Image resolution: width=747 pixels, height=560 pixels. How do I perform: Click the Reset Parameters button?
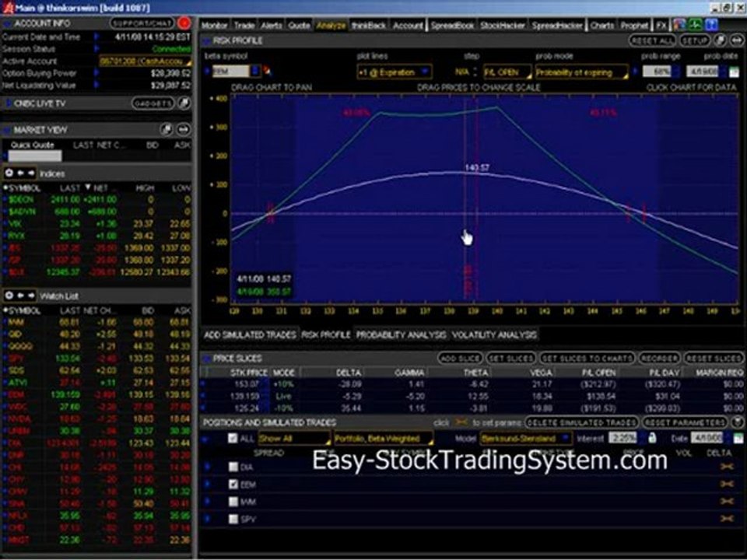pyautogui.click(x=685, y=422)
